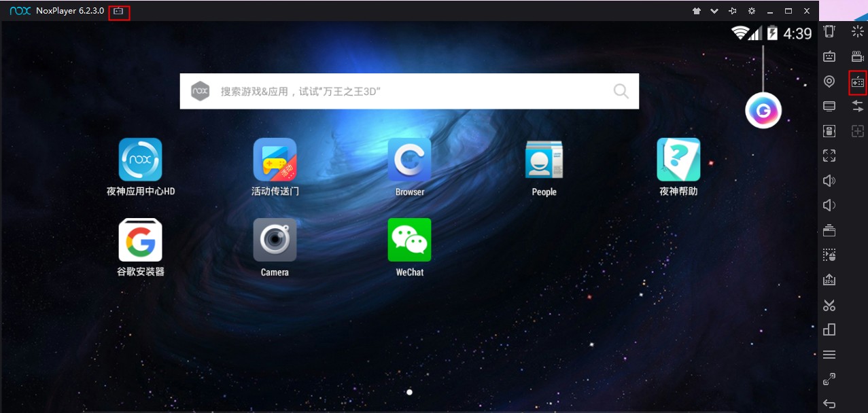Open the 夜神帮助 help app
This screenshot has width=868, height=413.
pyautogui.click(x=678, y=160)
